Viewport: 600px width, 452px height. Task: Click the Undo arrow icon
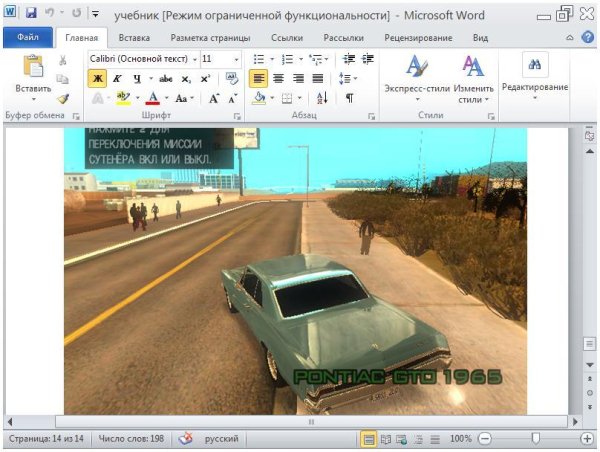tap(50, 13)
